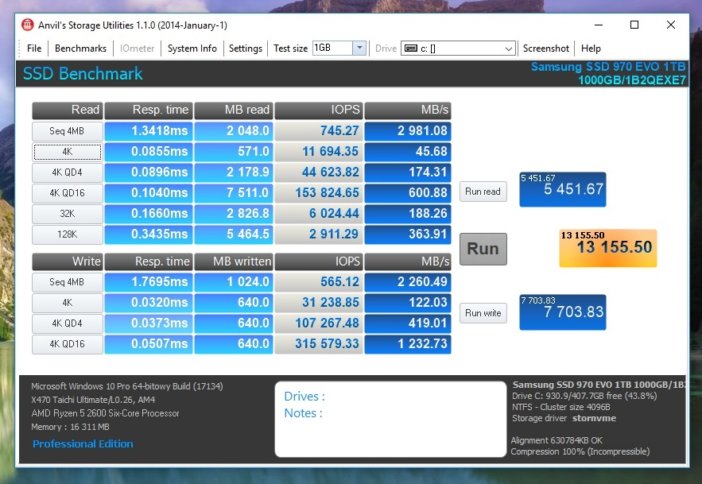Expand the Test size 1GB dropdown
The image size is (702, 484).
(x=359, y=48)
